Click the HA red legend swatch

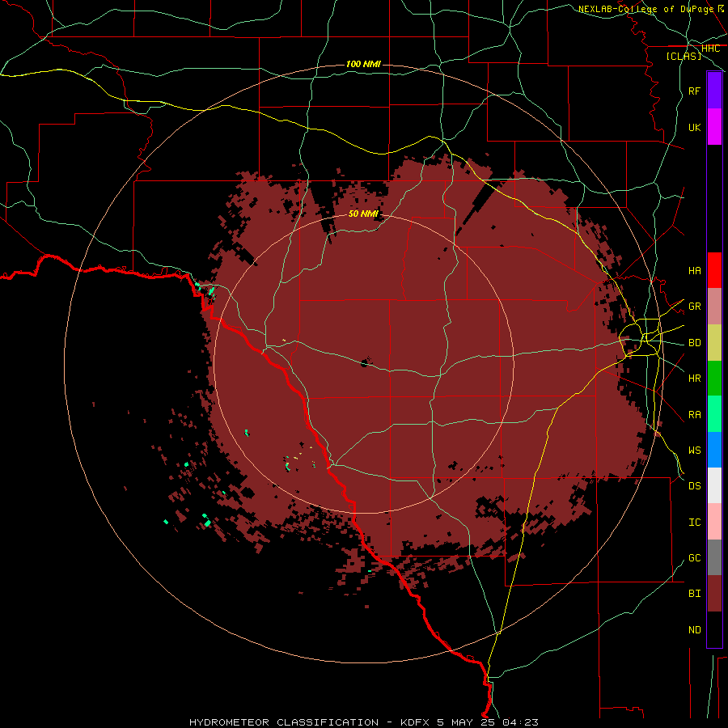click(x=714, y=270)
